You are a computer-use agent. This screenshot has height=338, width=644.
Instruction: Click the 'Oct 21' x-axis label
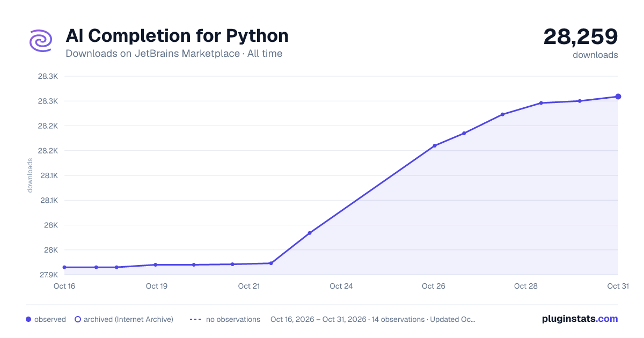coord(249,286)
